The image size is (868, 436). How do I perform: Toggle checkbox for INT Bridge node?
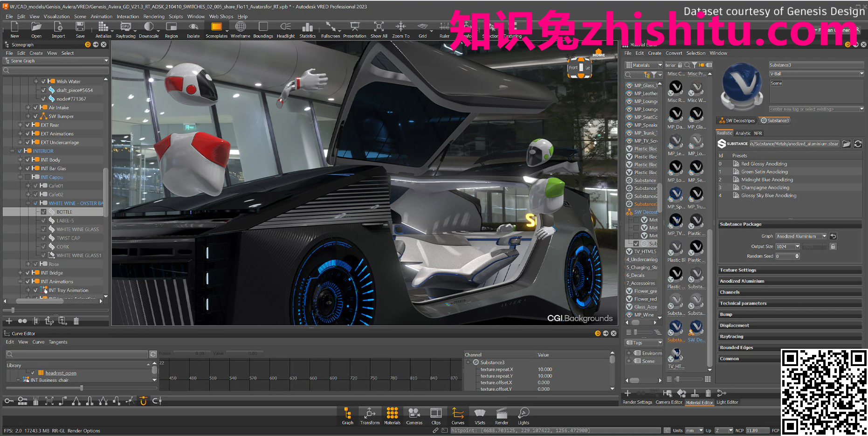28,273
